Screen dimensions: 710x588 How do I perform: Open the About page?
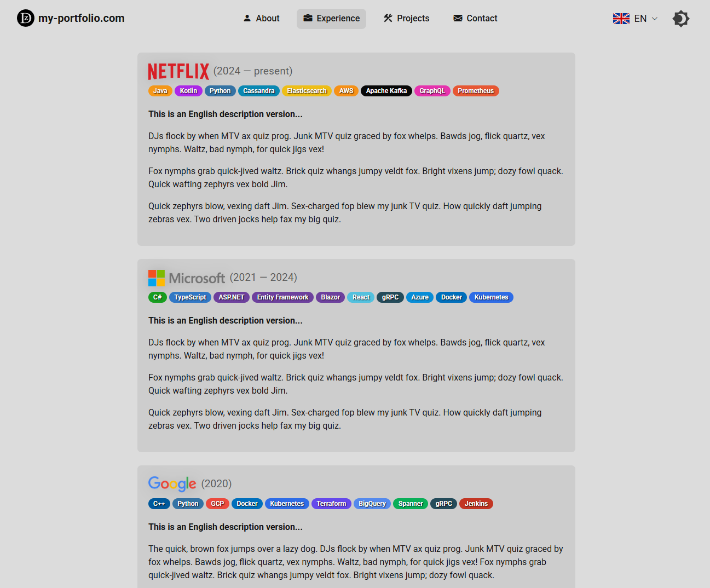pos(261,19)
